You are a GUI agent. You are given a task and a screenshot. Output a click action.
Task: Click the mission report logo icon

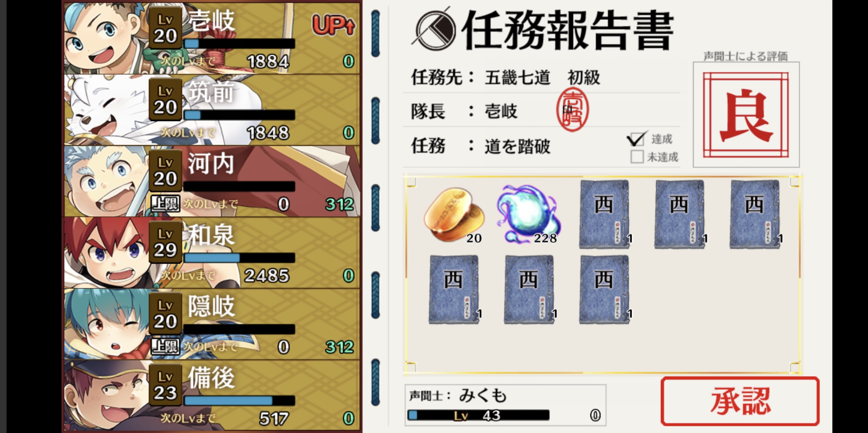click(x=434, y=29)
